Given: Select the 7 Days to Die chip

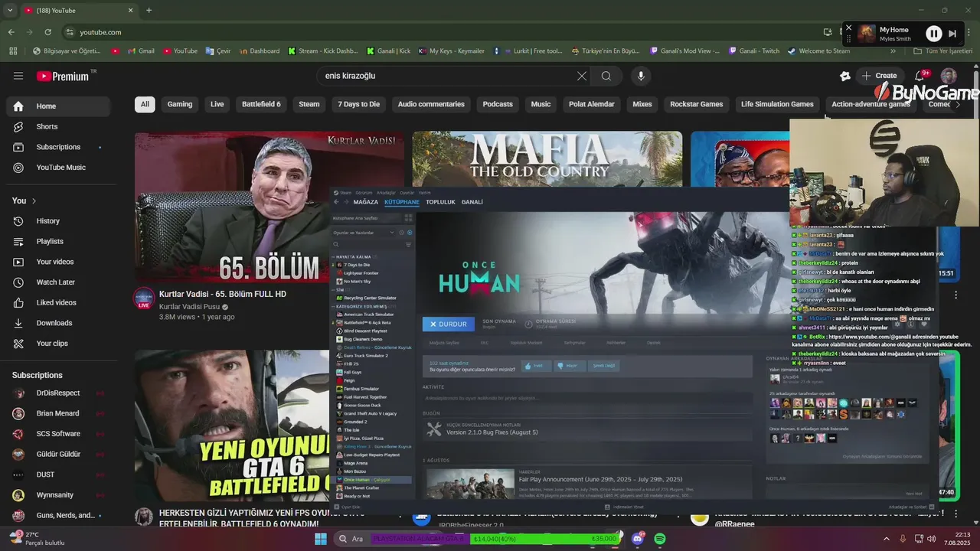Looking at the screenshot, I should (x=358, y=104).
